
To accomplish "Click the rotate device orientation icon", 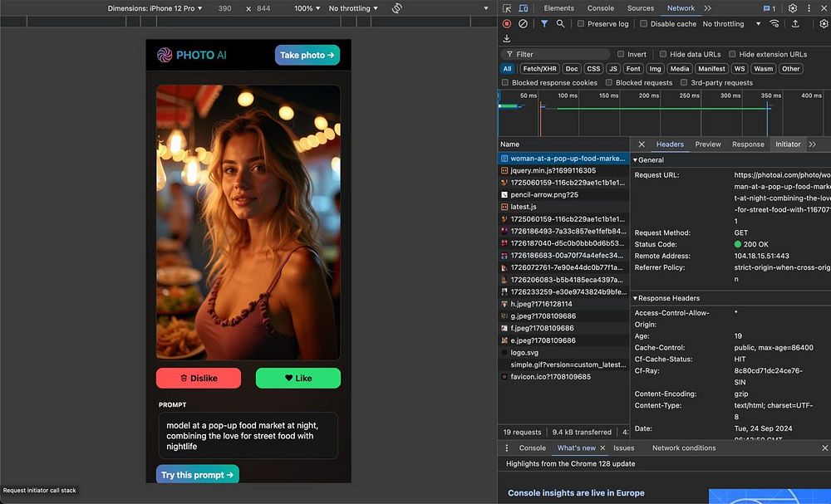I will (x=397, y=8).
